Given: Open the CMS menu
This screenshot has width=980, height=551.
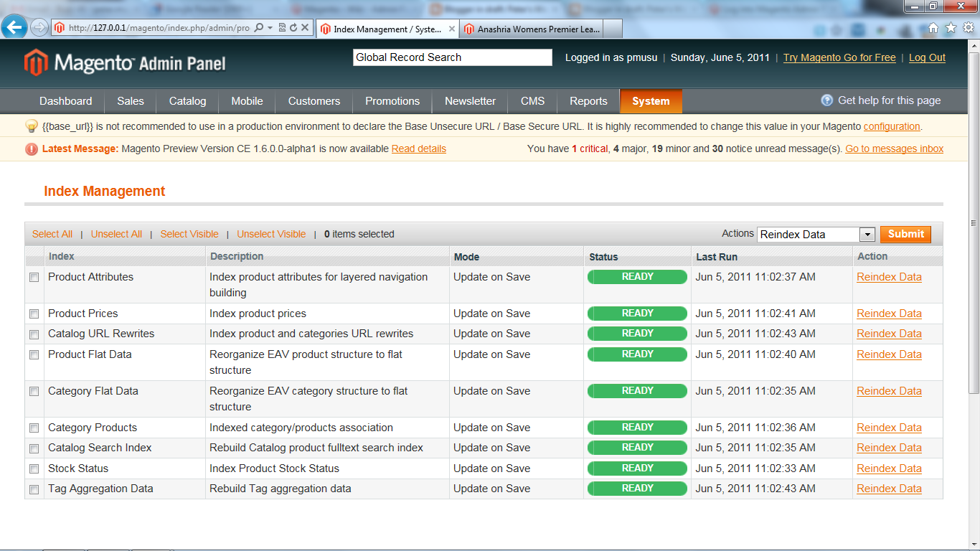Looking at the screenshot, I should point(532,101).
